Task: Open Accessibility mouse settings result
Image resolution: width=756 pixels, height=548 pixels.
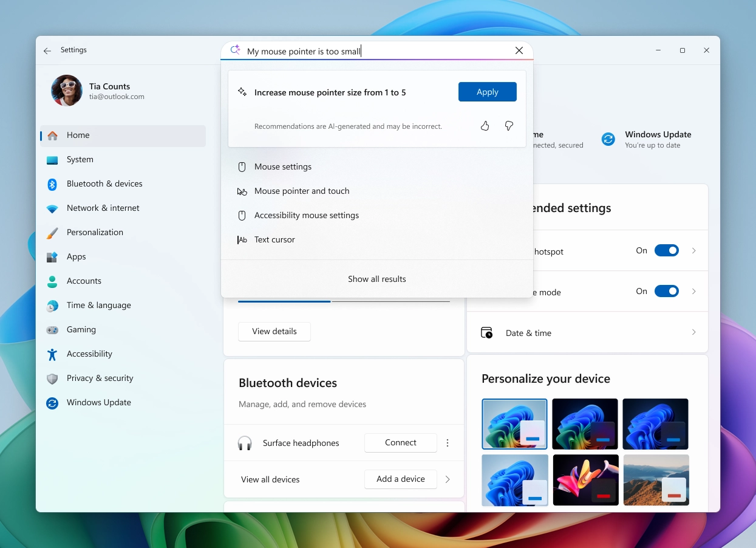Action: click(377, 215)
